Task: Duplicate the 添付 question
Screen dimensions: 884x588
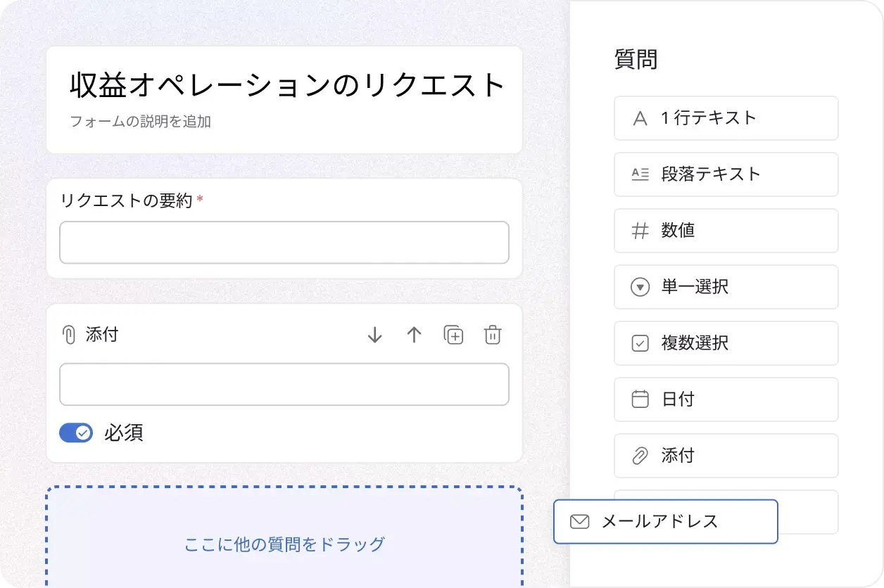Action: [x=453, y=335]
